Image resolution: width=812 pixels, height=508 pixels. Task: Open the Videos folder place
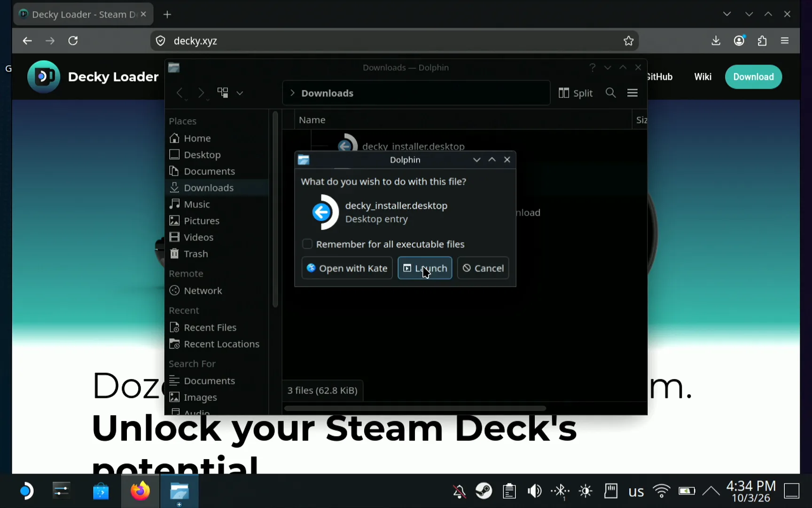217,237
